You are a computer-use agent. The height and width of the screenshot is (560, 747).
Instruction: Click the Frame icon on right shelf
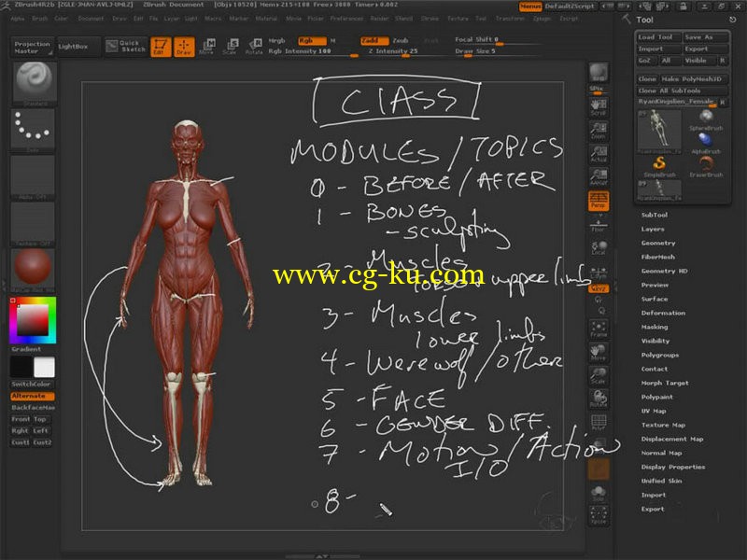coord(599,329)
